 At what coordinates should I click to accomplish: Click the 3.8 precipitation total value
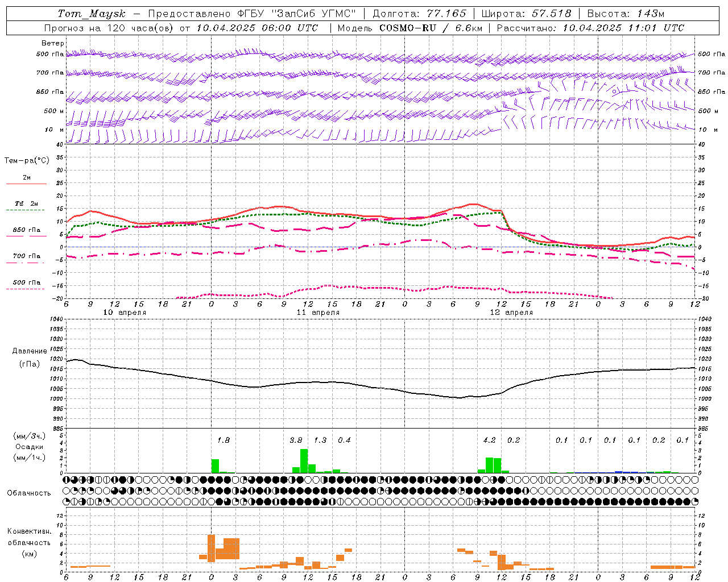296,440
